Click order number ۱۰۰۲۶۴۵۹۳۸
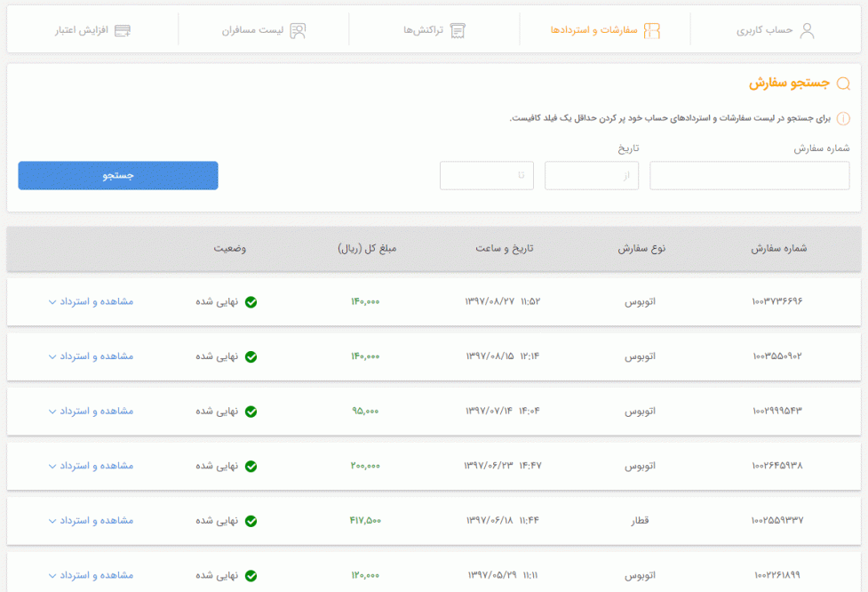 click(x=777, y=467)
